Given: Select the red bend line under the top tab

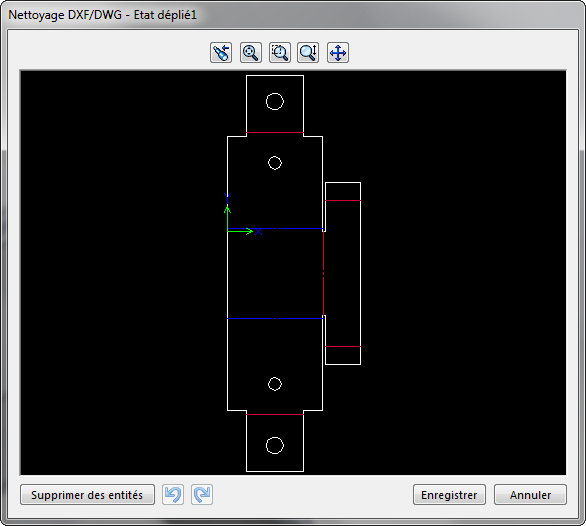Looking at the screenshot, I should [x=275, y=132].
